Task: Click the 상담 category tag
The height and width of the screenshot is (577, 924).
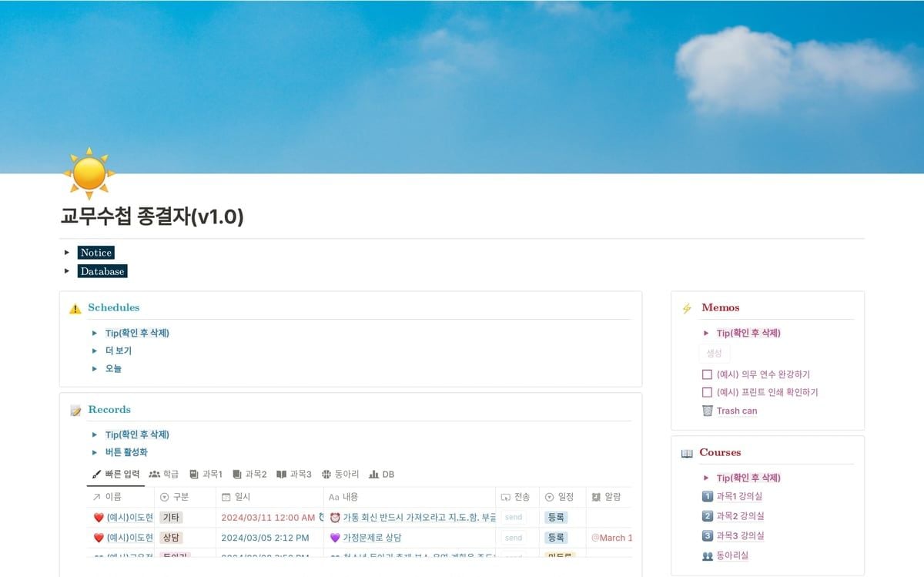Action: [171, 538]
